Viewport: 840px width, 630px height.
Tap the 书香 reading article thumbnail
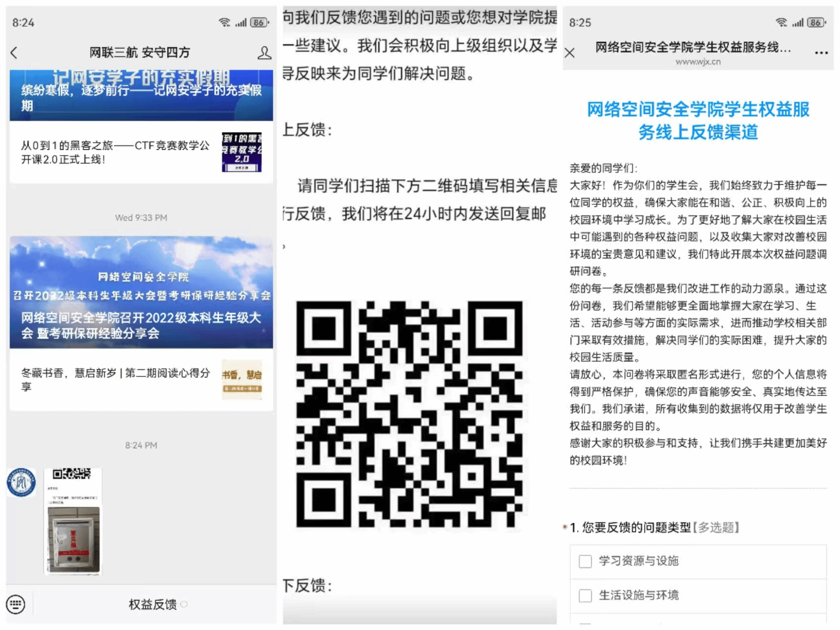click(241, 380)
